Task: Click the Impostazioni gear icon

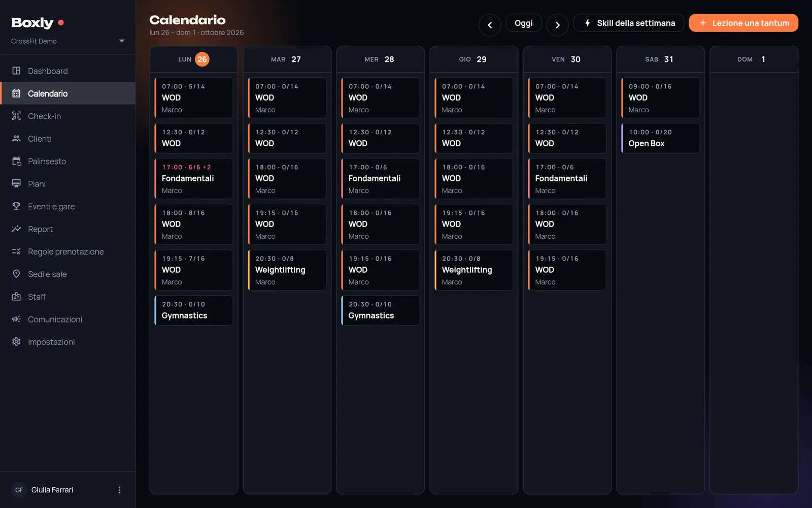Action: 16,341
